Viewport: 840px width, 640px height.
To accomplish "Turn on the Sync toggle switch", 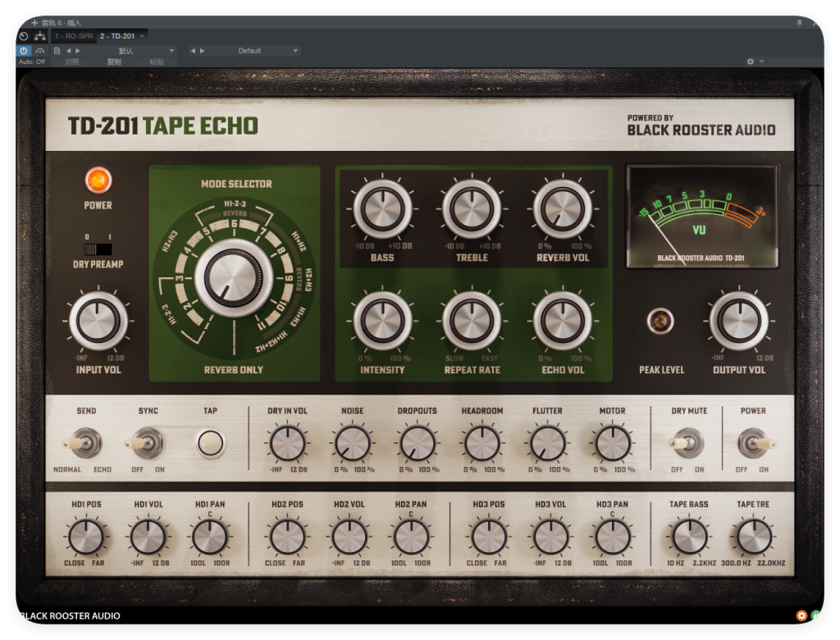I will click(x=148, y=443).
